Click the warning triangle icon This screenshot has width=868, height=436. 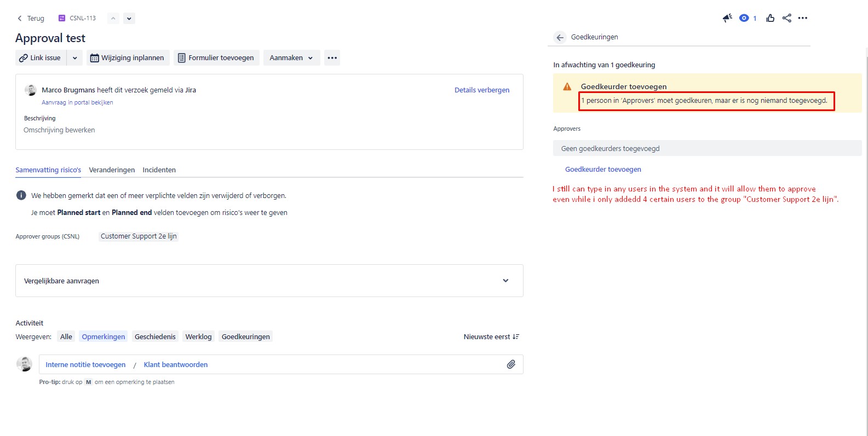(x=567, y=86)
